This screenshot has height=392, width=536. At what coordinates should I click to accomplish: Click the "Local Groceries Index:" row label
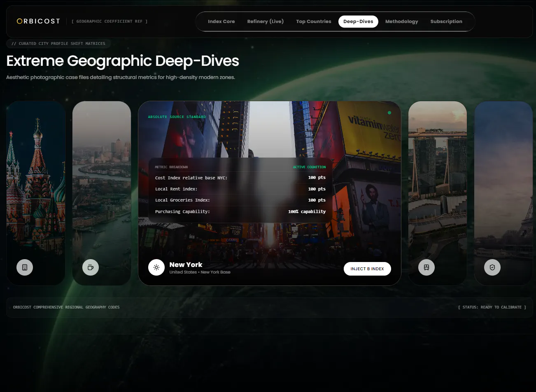182,200
